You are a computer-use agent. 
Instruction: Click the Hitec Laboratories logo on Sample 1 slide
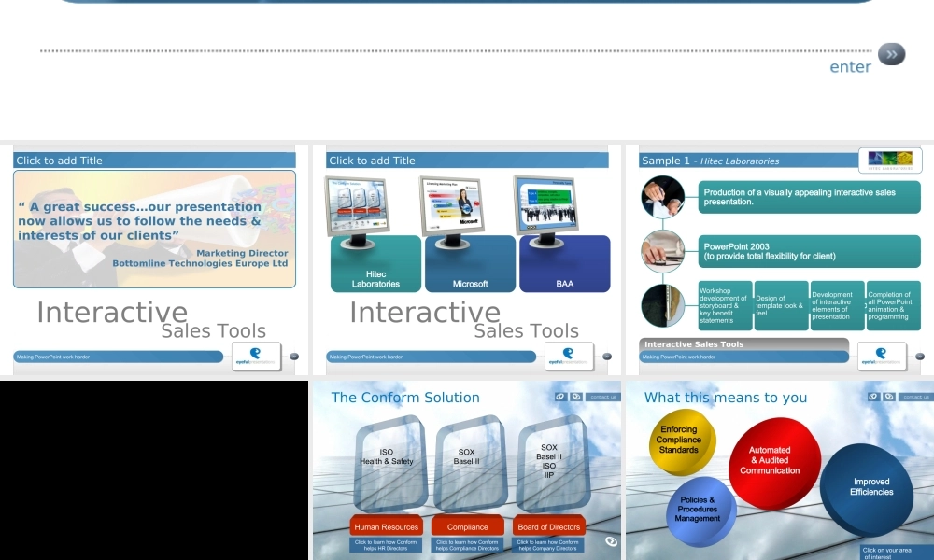point(889,161)
